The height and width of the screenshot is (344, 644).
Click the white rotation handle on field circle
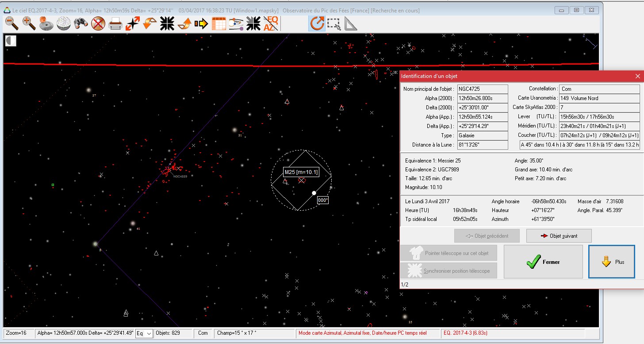314,193
